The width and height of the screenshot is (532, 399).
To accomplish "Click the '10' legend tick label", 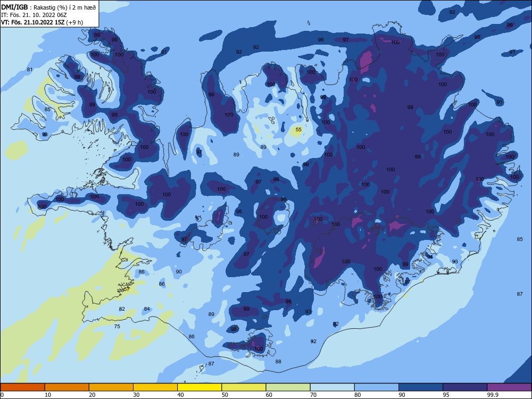I will pos(48,395).
